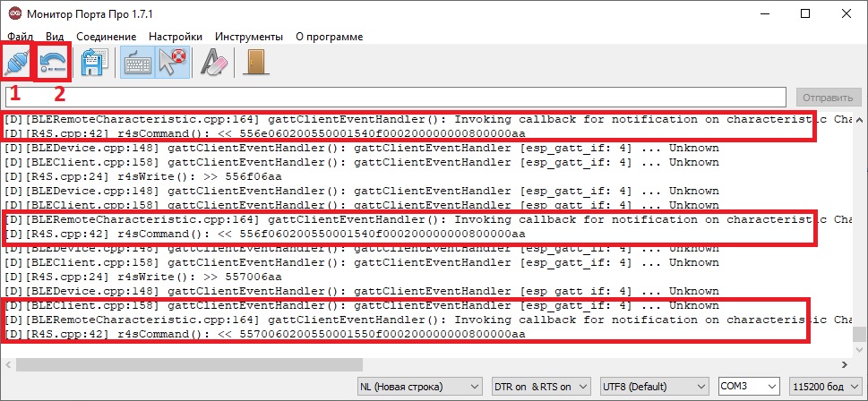Focus the command input field
This screenshot has width=868, height=401.
point(396,98)
